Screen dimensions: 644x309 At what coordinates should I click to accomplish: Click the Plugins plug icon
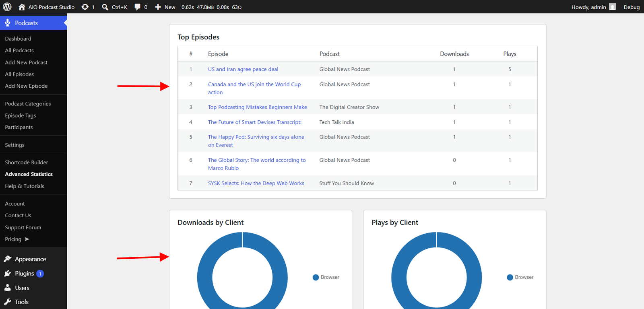[x=8, y=273]
